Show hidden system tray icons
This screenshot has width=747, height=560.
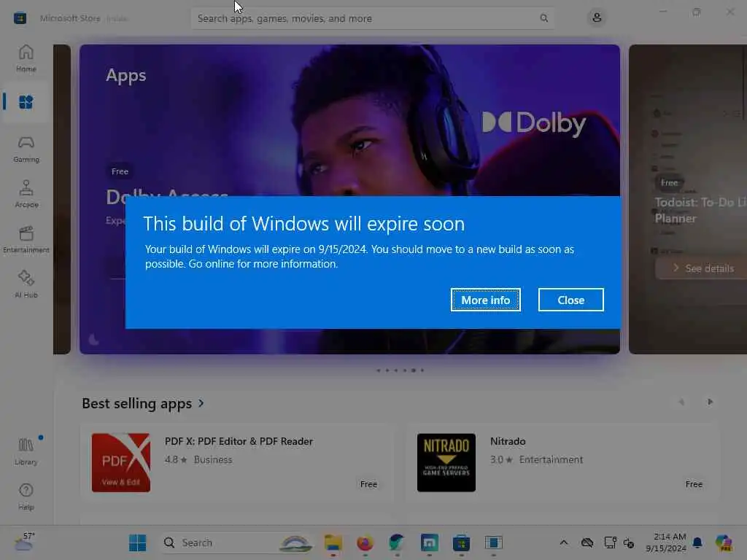click(564, 542)
